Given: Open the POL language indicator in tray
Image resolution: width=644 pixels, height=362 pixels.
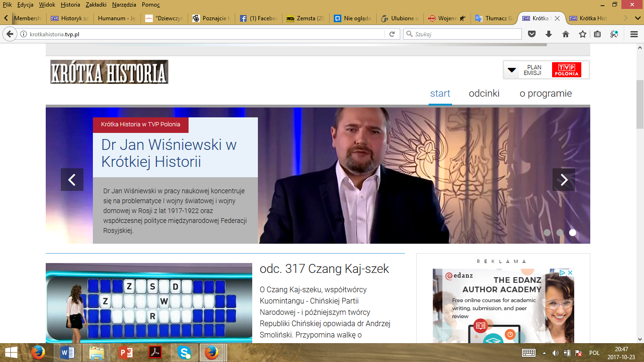Looking at the screenshot, I should pyautogui.click(x=594, y=353).
